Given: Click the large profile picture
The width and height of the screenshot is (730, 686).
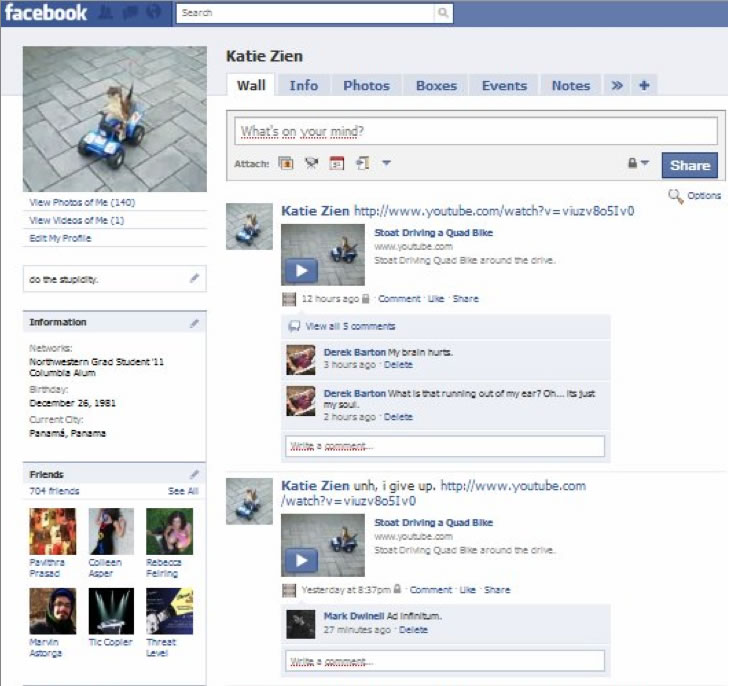Looking at the screenshot, I should point(115,119).
